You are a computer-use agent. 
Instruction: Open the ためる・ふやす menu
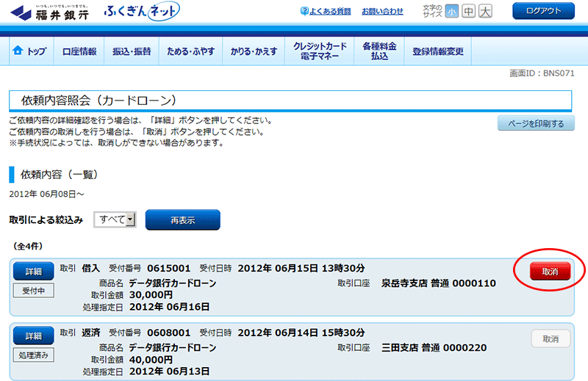(190, 51)
